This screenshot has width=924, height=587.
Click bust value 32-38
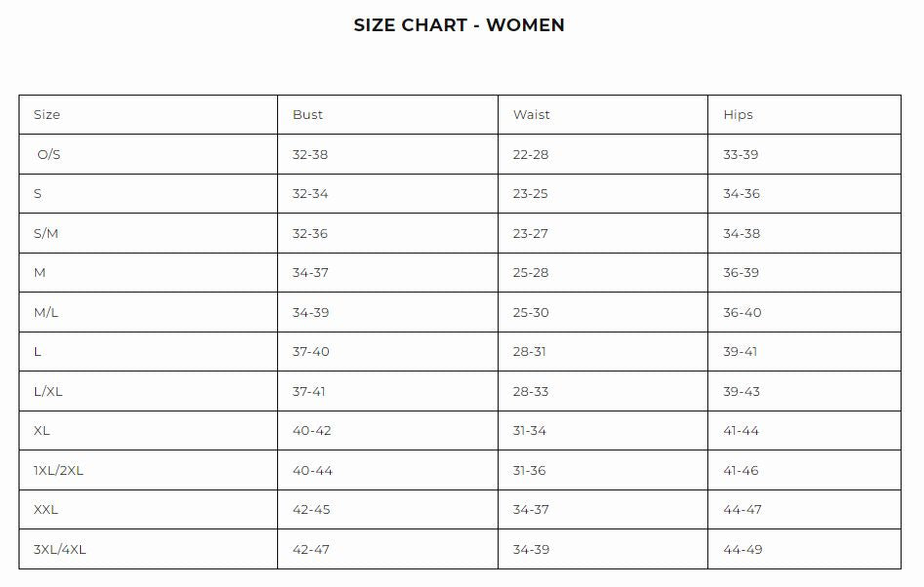click(x=310, y=155)
